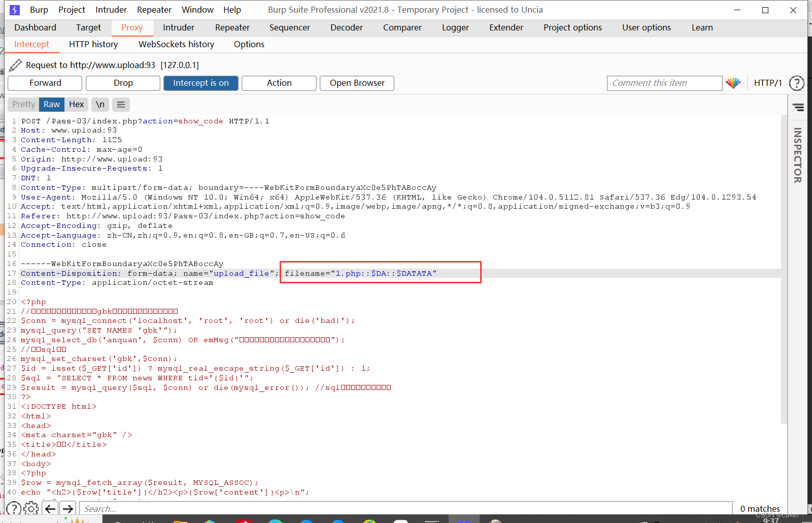Open the Repeater menu in menu bar
Image resolution: width=812 pixels, height=523 pixels.
(x=154, y=10)
